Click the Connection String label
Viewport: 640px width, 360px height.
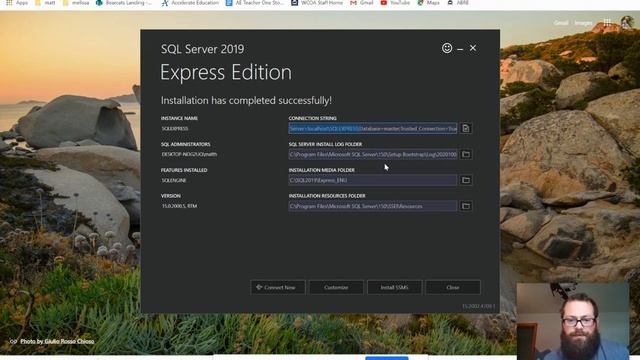(x=313, y=118)
